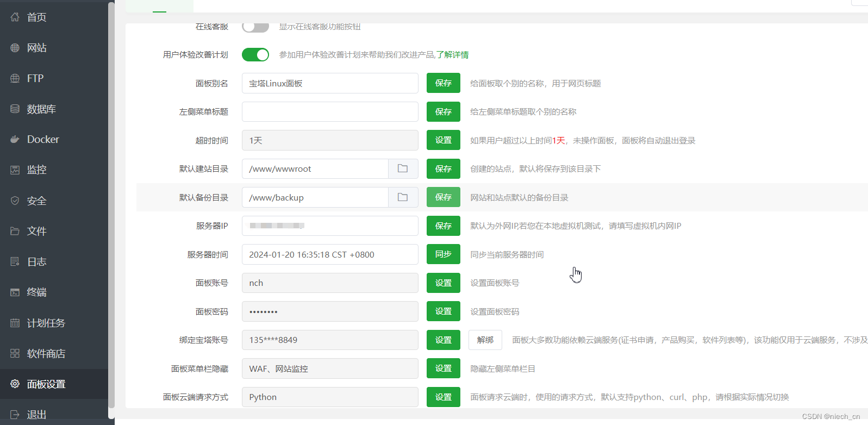Click the /www/backup path field
Viewport: 868px width, 425px height.
315,197
